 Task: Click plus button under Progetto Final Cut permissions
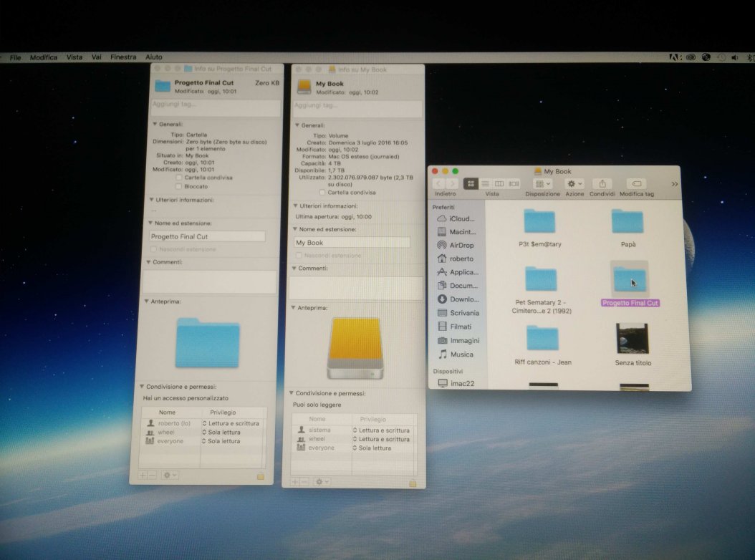pyautogui.click(x=143, y=475)
